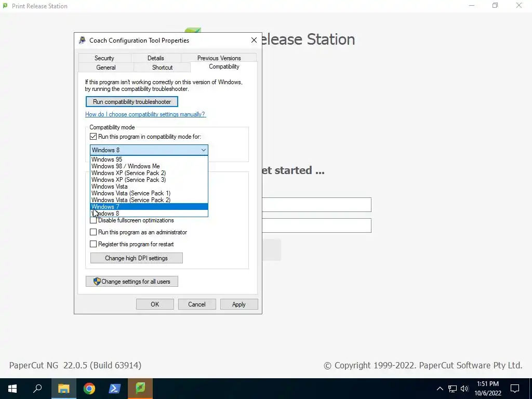The height and width of the screenshot is (399, 532).
Task: Switch to PaperCut Release Station taskbar icon
Action: (x=140, y=389)
